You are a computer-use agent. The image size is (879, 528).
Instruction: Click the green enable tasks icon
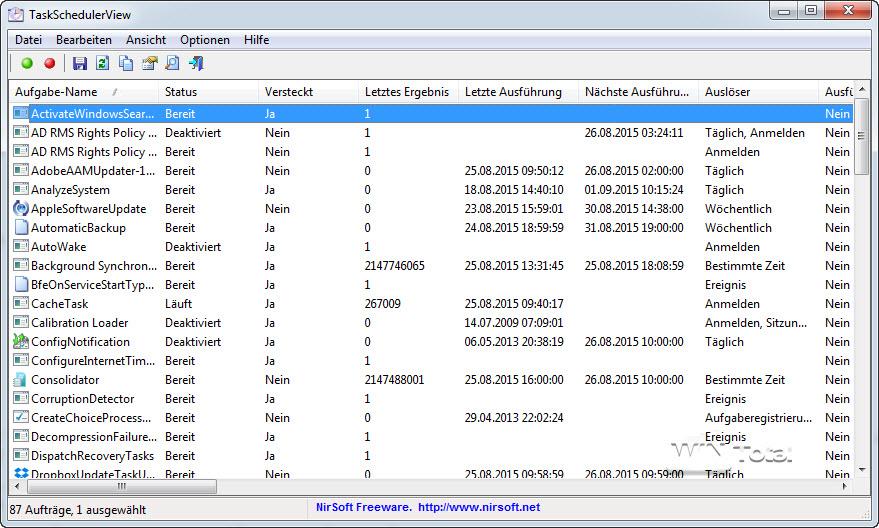tap(27, 63)
